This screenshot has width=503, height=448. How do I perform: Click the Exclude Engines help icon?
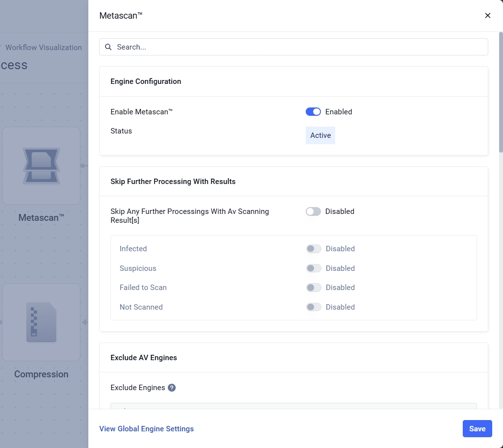click(172, 388)
